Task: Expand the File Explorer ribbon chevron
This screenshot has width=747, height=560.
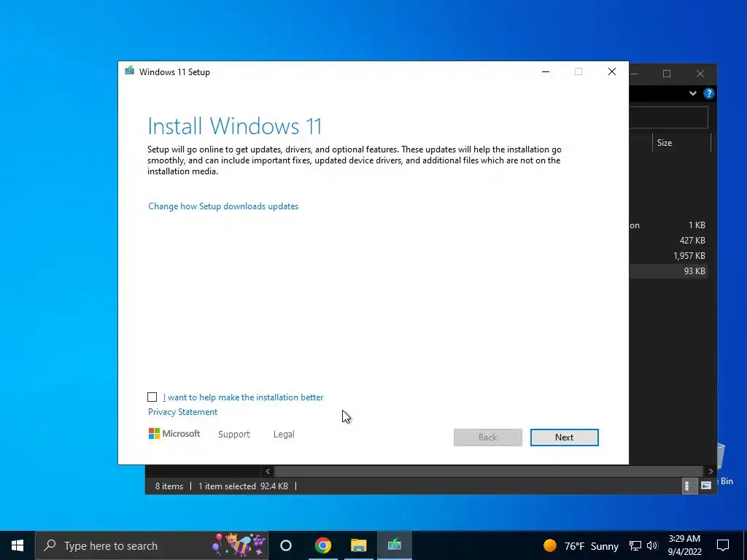Action: coord(693,93)
